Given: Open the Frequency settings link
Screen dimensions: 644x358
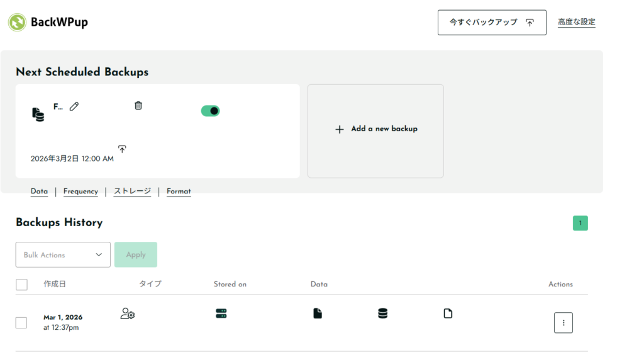Looking at the screenshot, I should (80, 192).
